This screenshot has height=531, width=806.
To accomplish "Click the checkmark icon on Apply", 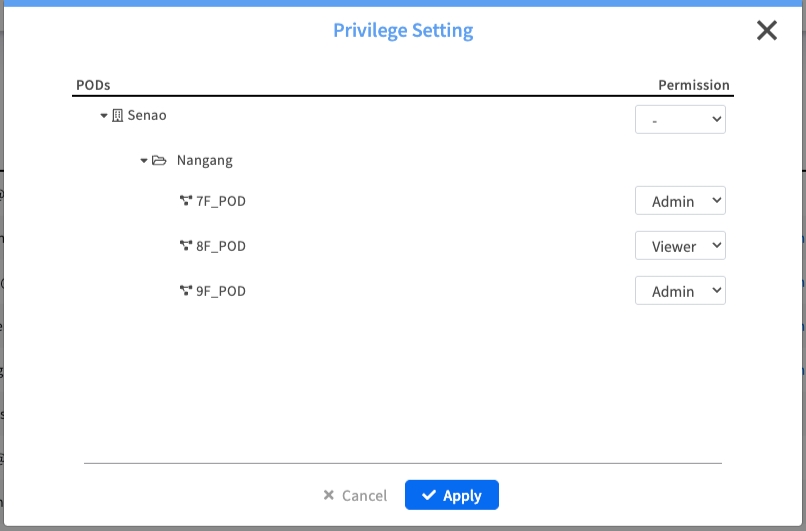I will [x=429, y=495].
